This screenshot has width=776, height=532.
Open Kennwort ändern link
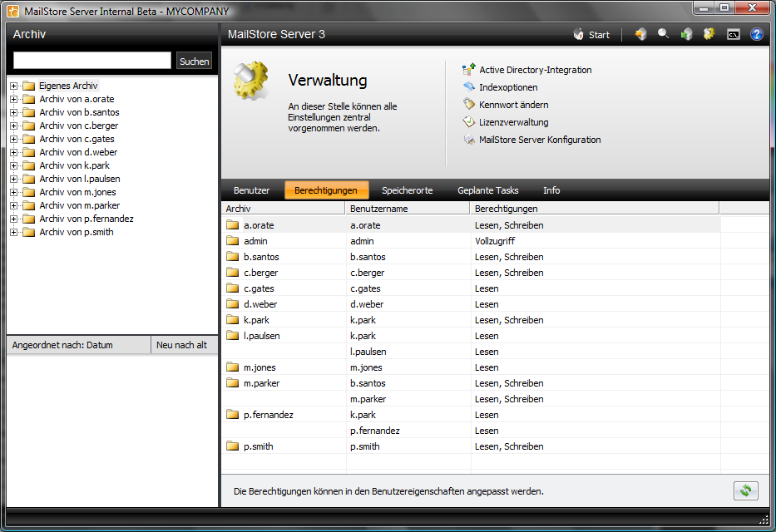[x=513, y=105]
